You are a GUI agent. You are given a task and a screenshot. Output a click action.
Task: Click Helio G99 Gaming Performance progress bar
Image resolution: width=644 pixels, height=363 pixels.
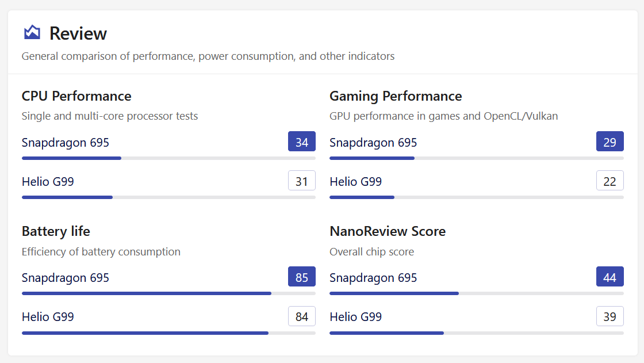477,197
